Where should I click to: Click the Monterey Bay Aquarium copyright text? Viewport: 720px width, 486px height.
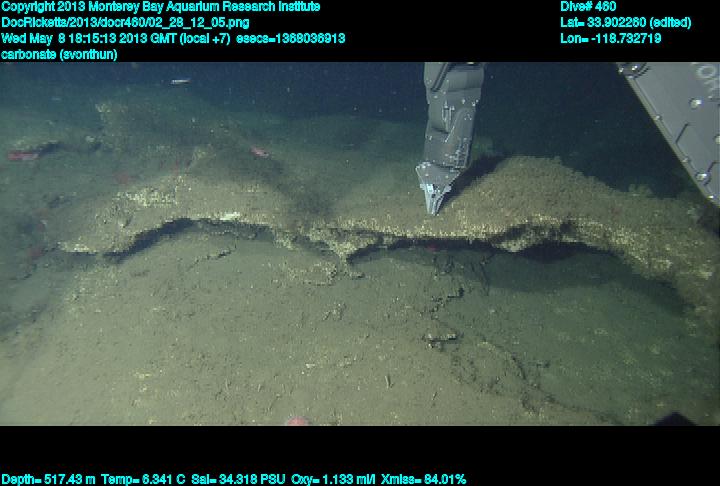pos(161,7)
